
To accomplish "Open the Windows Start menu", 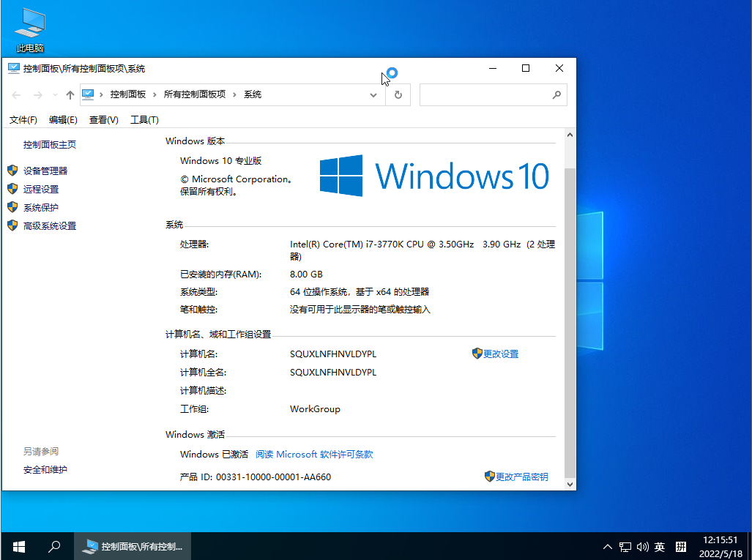I will tap(19, 546).
